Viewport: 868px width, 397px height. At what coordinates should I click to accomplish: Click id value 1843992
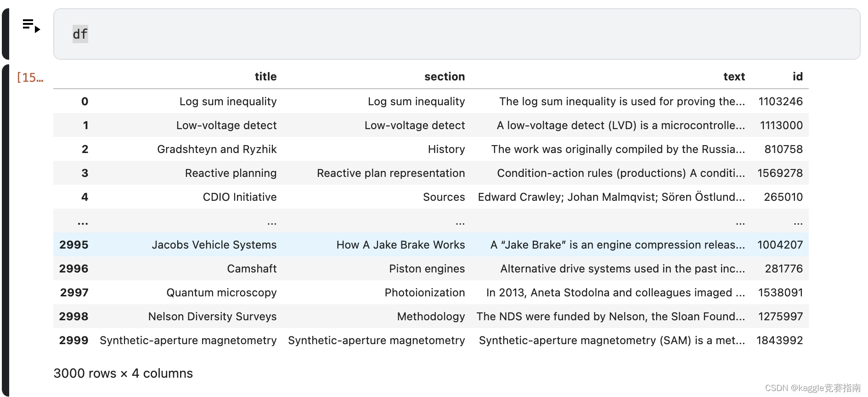click(x=779, y=340)
